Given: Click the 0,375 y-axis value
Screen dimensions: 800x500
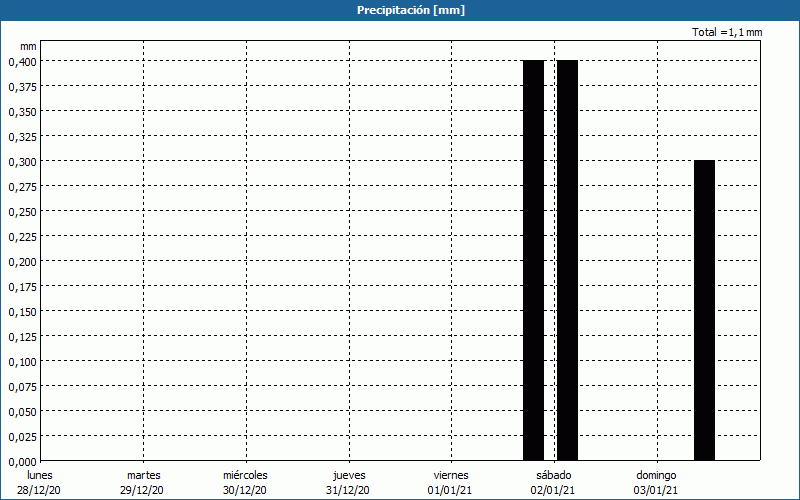Looking at the screenshot, I should [x=22, y=87].
